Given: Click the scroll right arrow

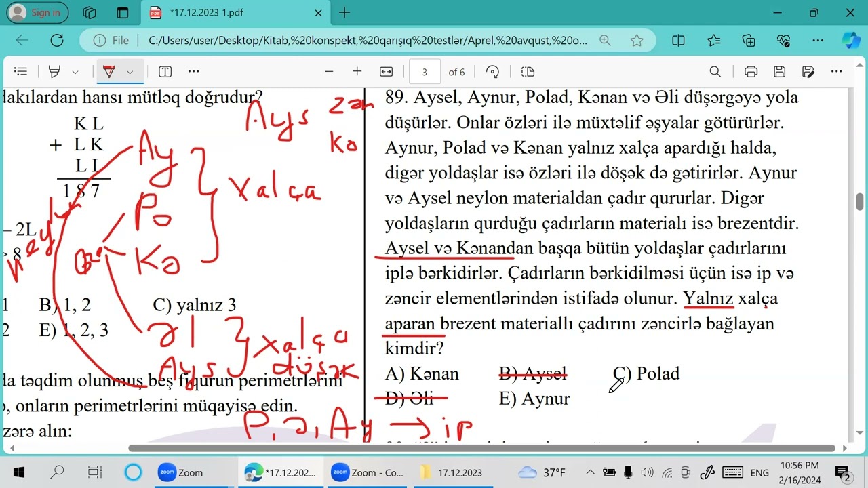Looking at the screenshot, I should [x=845, y=448].
